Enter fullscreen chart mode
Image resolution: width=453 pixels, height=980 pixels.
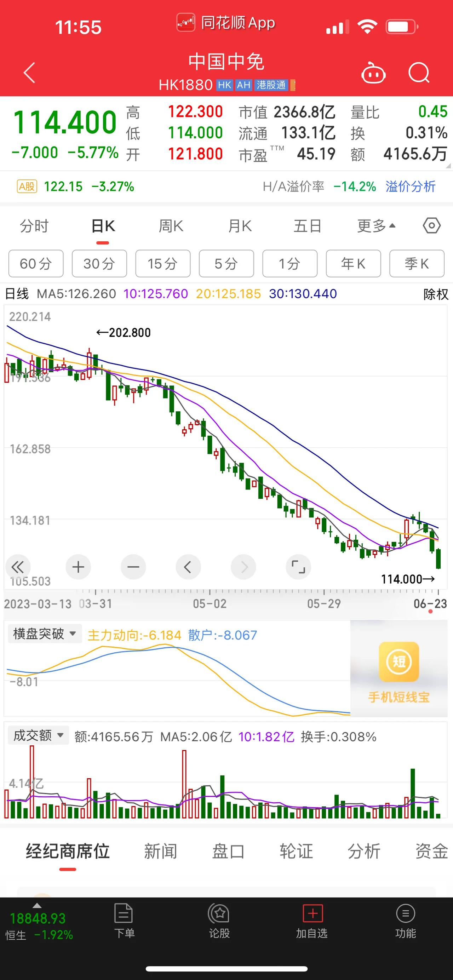(x=298, y=567)
